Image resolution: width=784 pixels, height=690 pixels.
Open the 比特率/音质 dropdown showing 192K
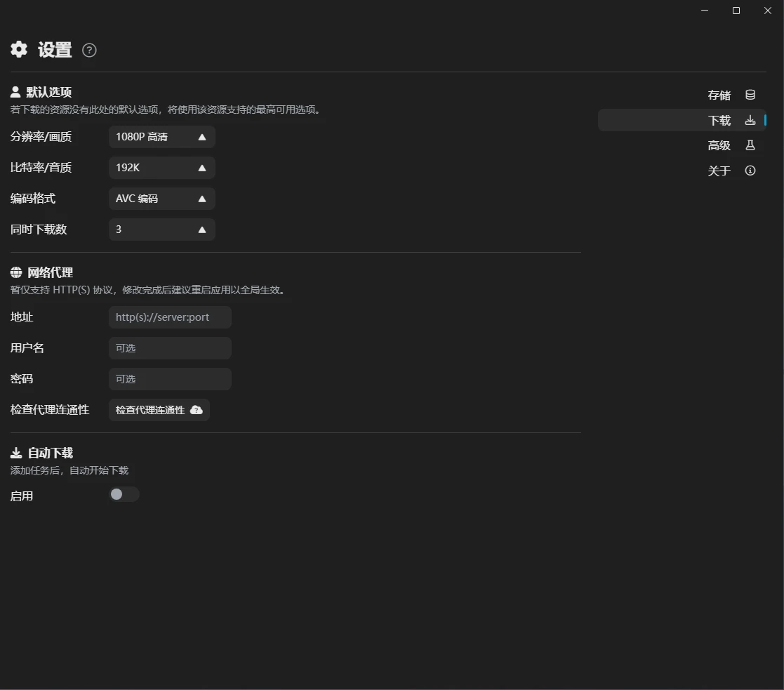(x=161, y=168)
